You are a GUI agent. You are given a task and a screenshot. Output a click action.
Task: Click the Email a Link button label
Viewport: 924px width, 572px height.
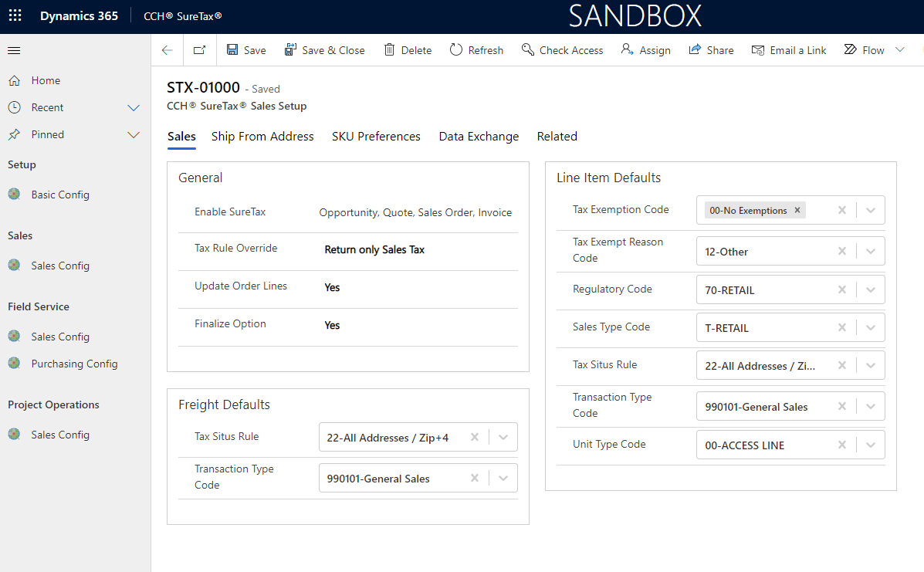(x=798, y=51)
